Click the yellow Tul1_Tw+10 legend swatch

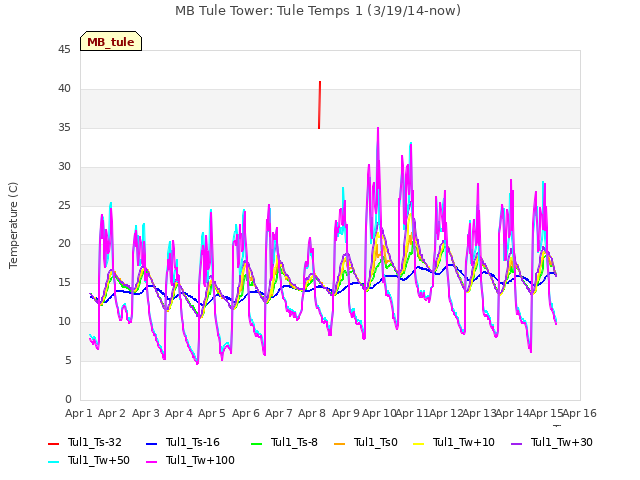coord(418,443)
